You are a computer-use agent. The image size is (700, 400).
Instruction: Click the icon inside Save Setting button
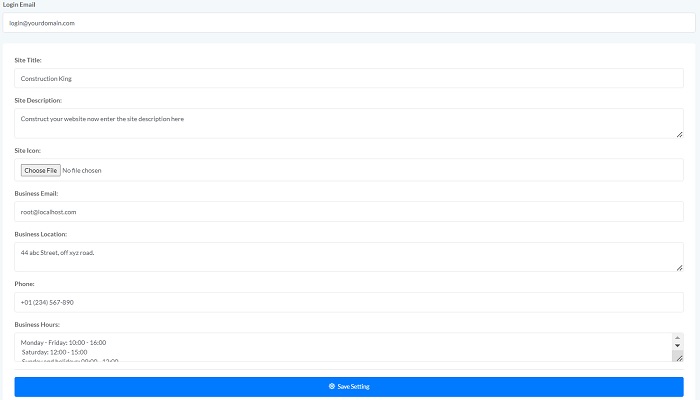tap(332, 386)
